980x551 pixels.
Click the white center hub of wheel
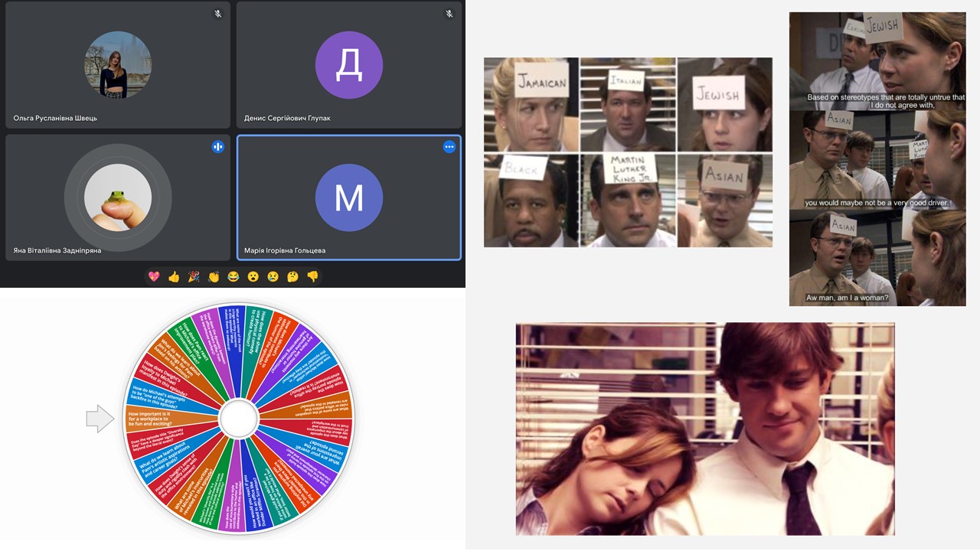tap(239, 419)
